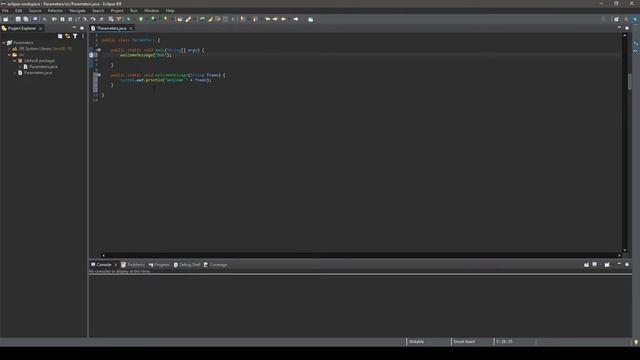Click the editor horizontal scrollbar

[x=361, y=255]
